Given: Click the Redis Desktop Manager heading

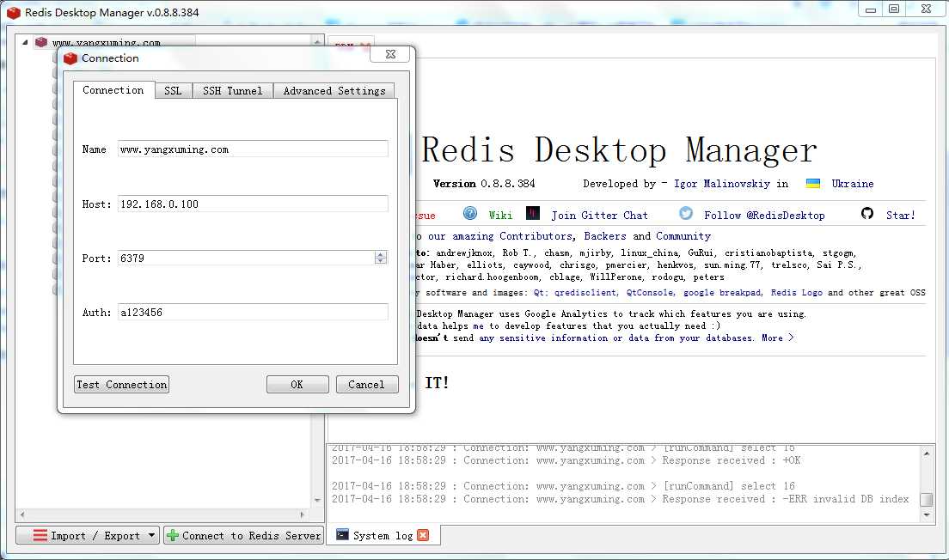Looking at the screenshot, I should point(619,150).
